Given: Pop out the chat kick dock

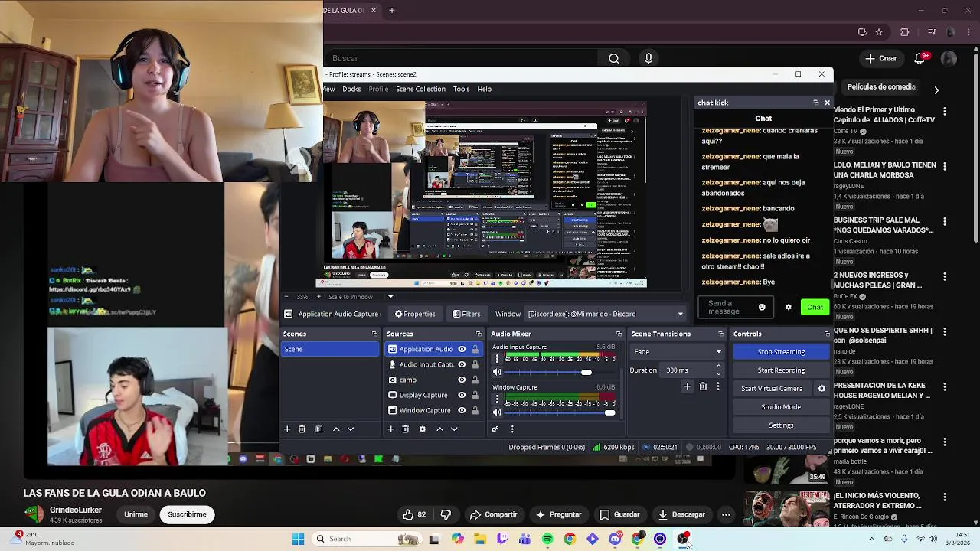Looking at the screenshot, I should coord(815,103).
